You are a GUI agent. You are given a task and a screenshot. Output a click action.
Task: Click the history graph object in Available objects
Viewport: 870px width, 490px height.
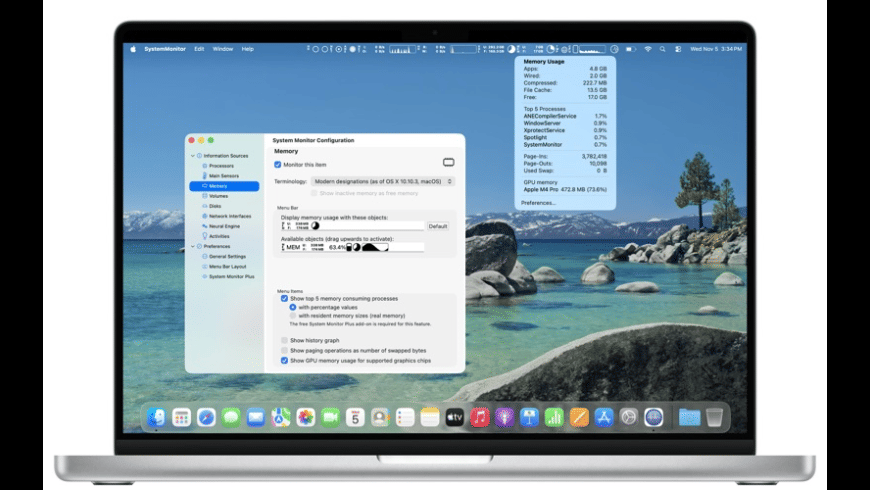[x=375, y=247]
